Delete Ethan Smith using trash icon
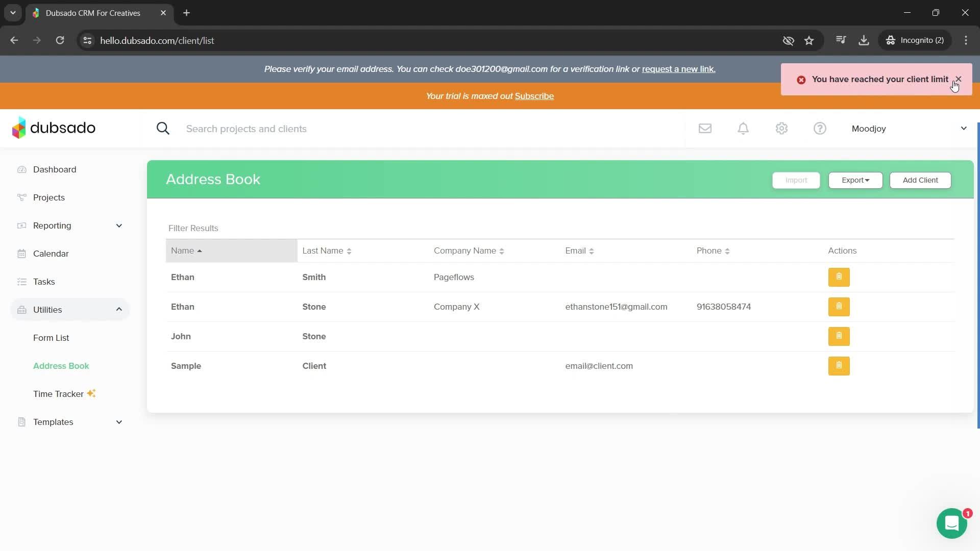980x551 pixels. point(839,277)
